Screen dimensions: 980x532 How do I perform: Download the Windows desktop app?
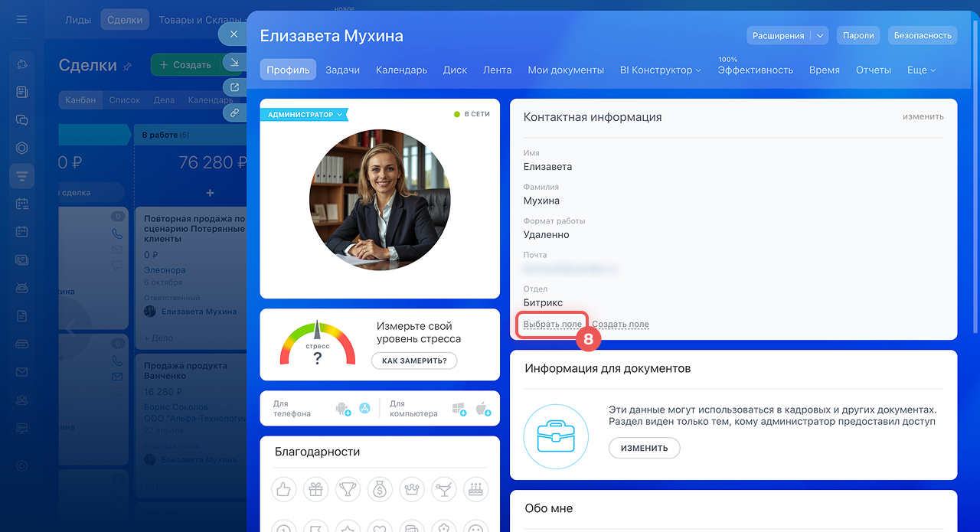coord(459,409)
